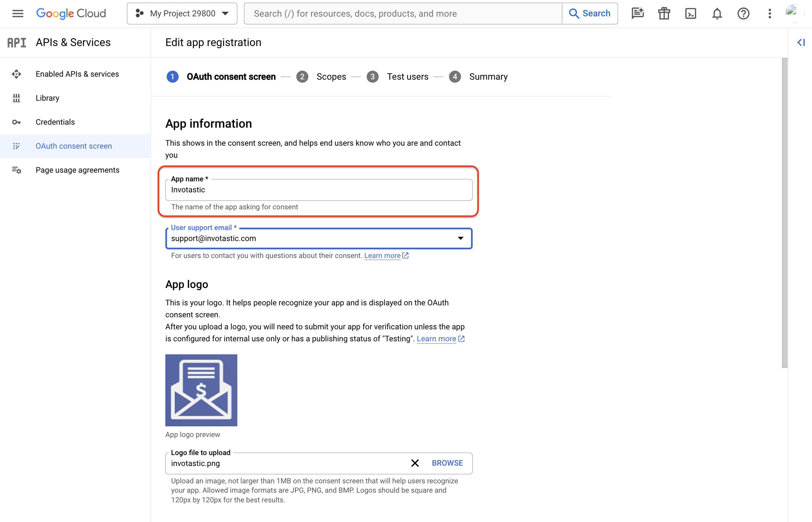Click the APIs & Services heading

pyautogui.click(x=73, y=42)
